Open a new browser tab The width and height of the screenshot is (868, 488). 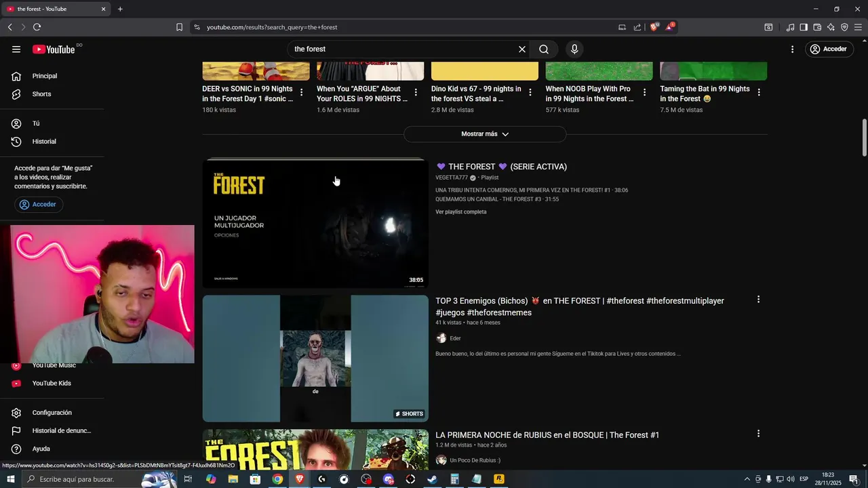coord(120,9)
